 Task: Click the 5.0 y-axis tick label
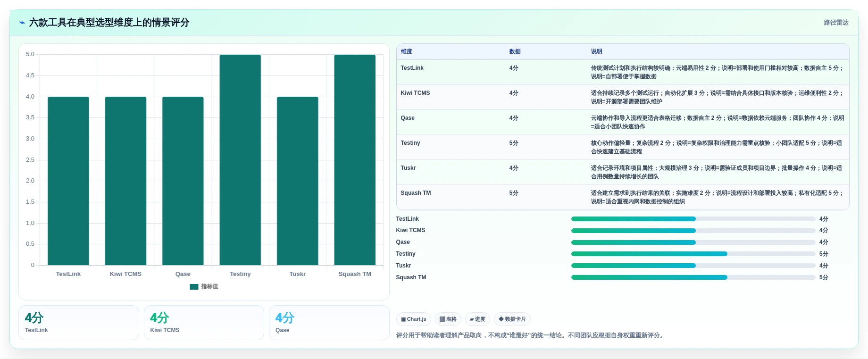30,54
